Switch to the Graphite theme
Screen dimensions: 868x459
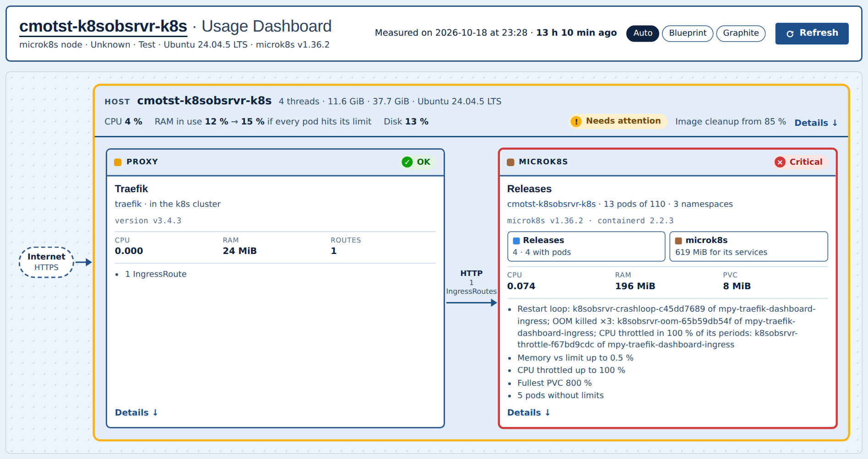[741, 33]
